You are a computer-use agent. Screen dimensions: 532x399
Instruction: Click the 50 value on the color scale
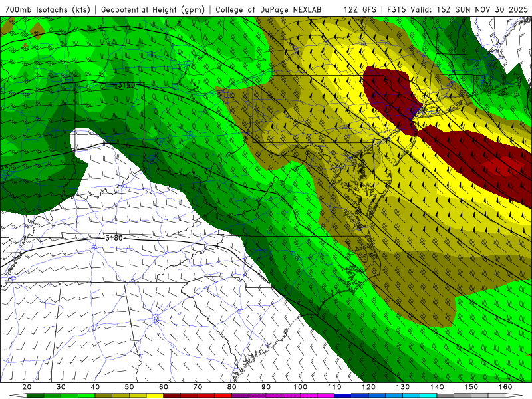coord(129,387)
